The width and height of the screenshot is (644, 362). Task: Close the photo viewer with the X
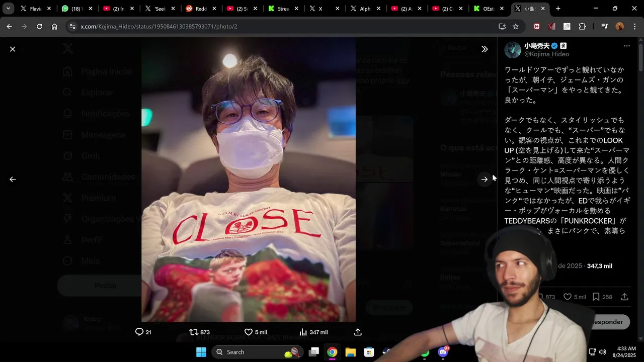click(x=13, y=49)
